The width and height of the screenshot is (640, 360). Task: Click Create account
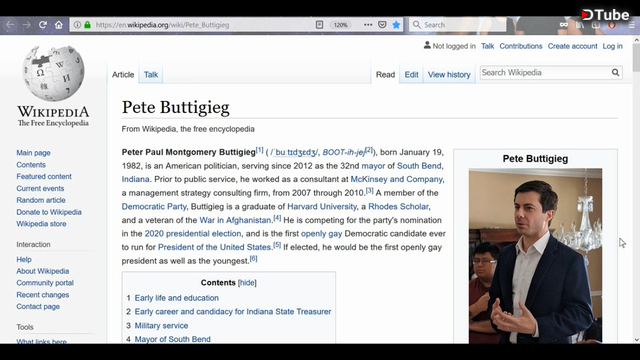(x=572, y=46)
